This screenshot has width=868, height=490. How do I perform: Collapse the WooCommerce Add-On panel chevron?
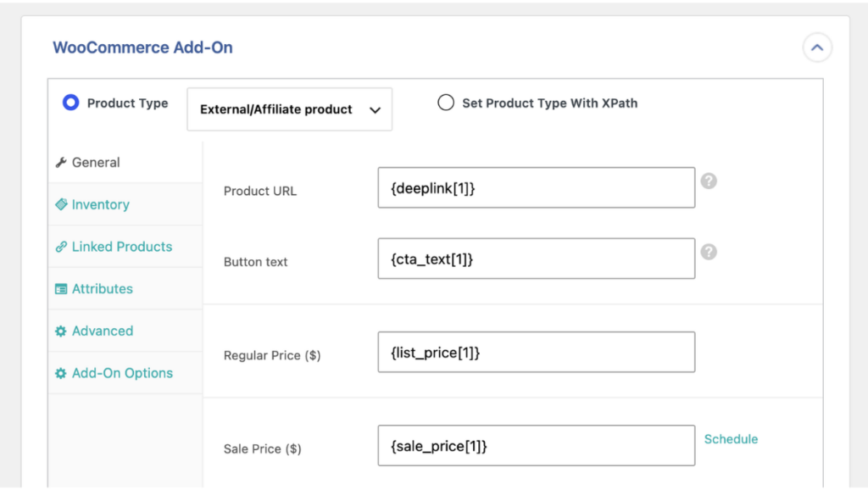click(817, 47)
